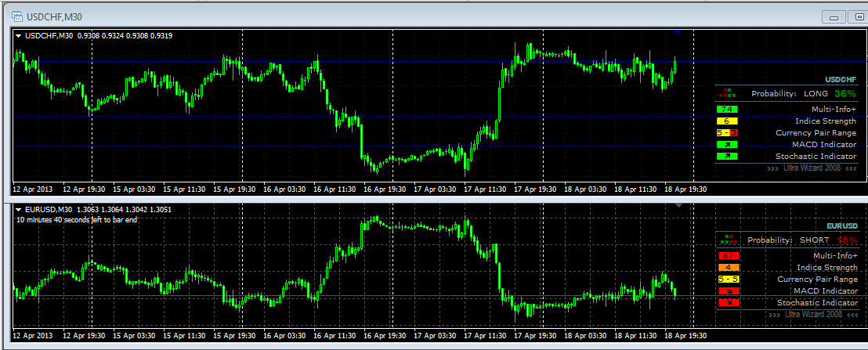This screenshot has height=350, width=868.
Task: Click USDCHF OHLC values 0.9308 0.9324
Action: pos(101,36)
